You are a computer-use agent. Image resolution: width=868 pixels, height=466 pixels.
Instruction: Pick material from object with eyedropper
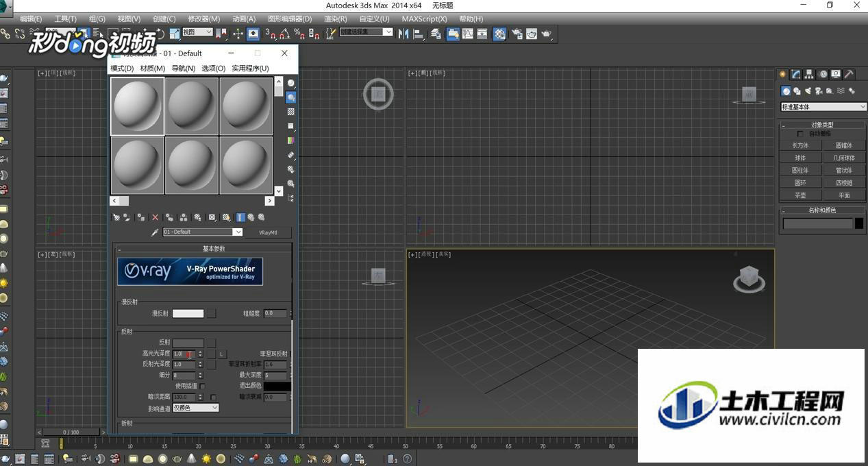(x=155, y=232)
